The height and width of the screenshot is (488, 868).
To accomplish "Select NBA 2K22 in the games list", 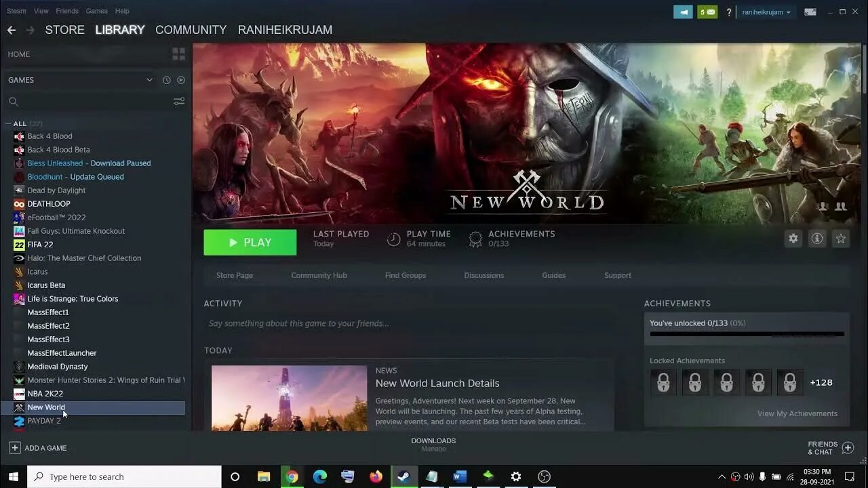I will pyautogui.click(x=45, y=394).
